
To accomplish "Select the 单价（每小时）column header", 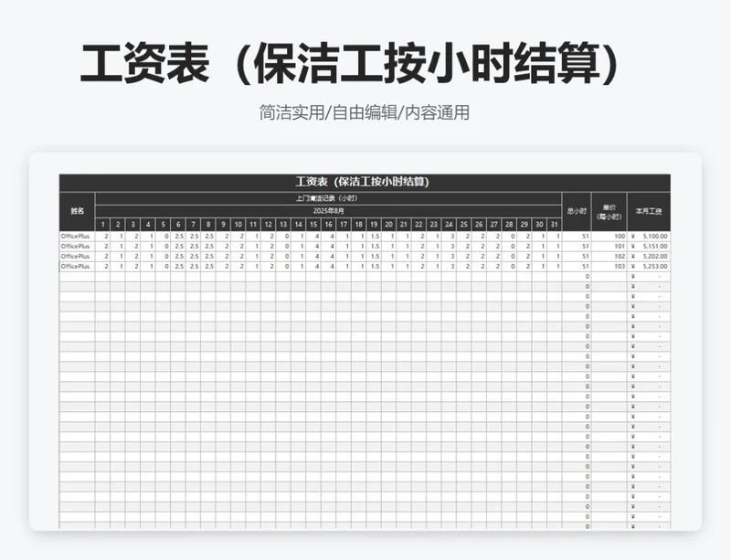I will tap(609, 211).
